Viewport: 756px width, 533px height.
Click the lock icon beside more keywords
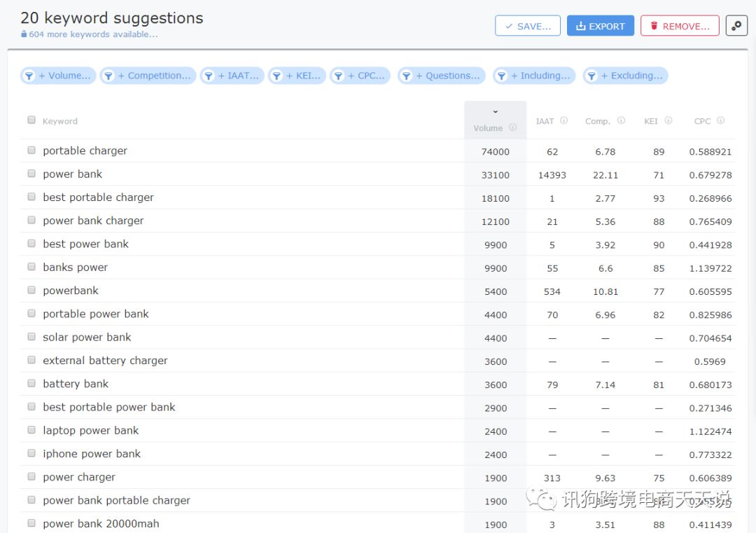tap(24, 34)
